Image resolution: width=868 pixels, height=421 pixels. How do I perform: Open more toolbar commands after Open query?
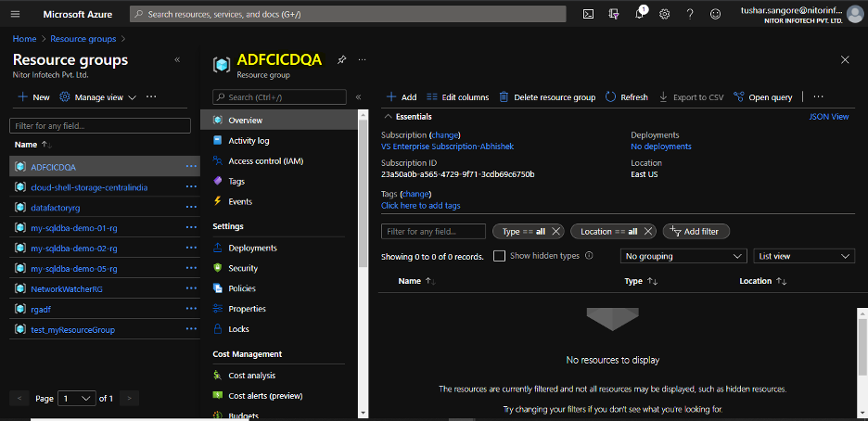pos(818,96)
